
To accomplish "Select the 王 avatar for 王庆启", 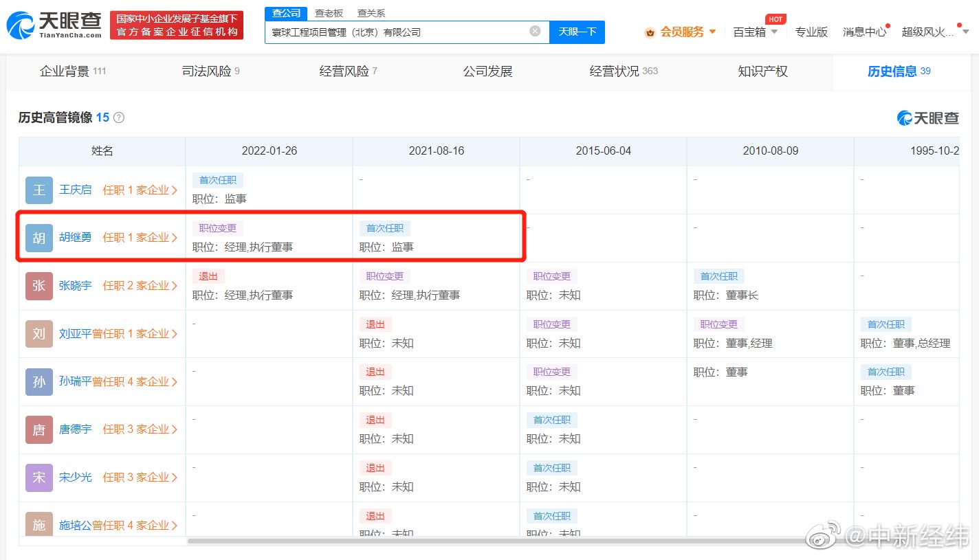I will click(x=39, y=190).
